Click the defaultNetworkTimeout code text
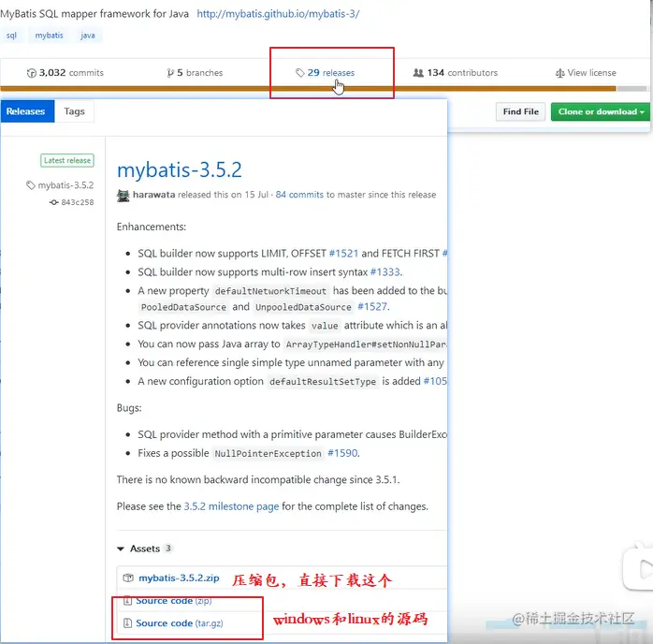The height and width of the screenshot is (644, 653). pos(270,291)
